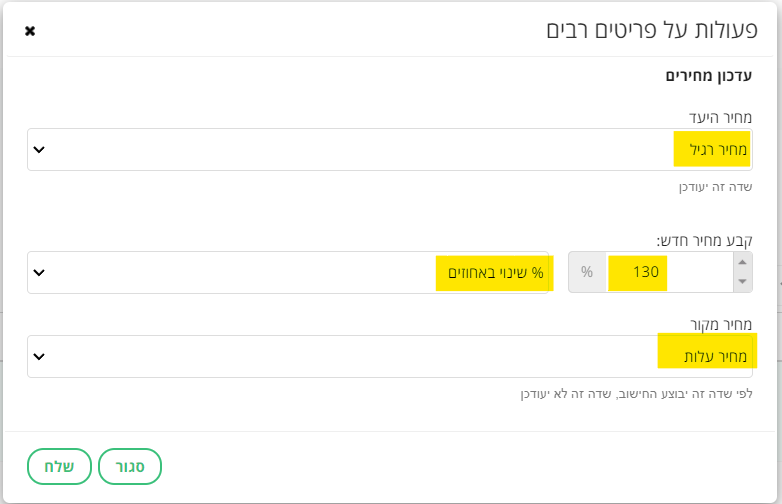Click the hint text below source price dropdown

(636, 394)
